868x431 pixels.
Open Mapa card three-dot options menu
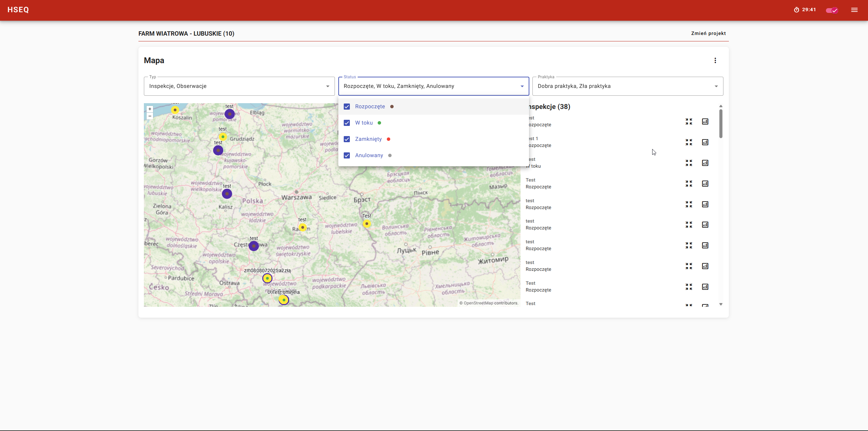pyautogui.click(x=715, y=60)
